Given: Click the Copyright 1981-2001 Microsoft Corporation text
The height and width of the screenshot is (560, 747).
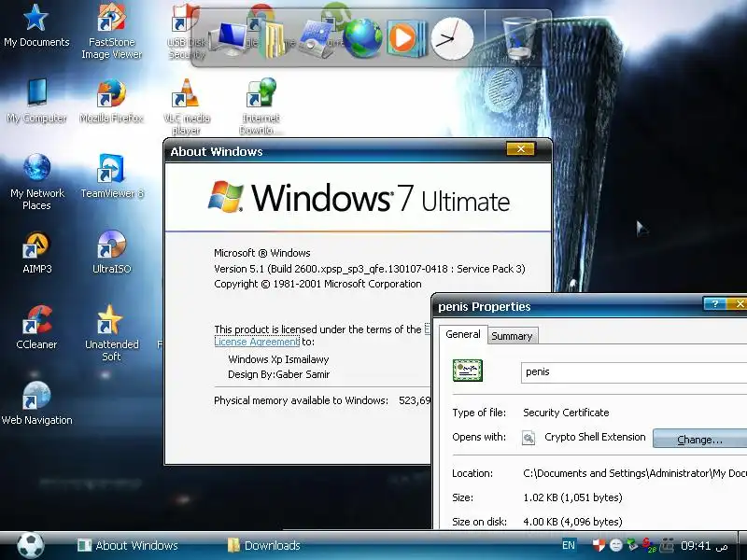Looking at the screenshot, I should [317, 285].
